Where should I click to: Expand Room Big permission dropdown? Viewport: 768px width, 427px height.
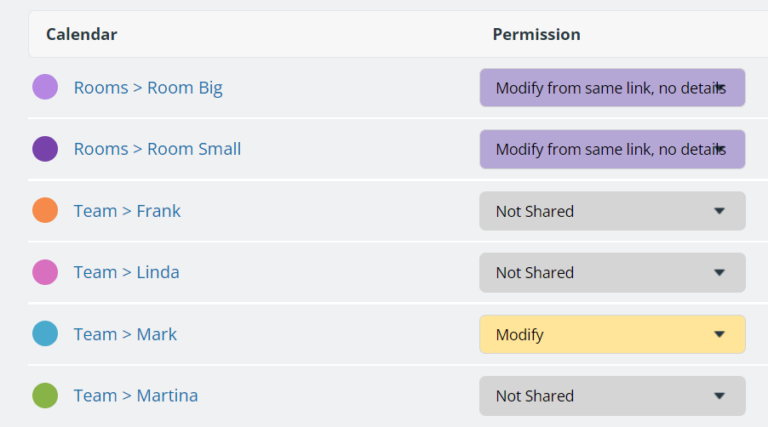(612, 88)
